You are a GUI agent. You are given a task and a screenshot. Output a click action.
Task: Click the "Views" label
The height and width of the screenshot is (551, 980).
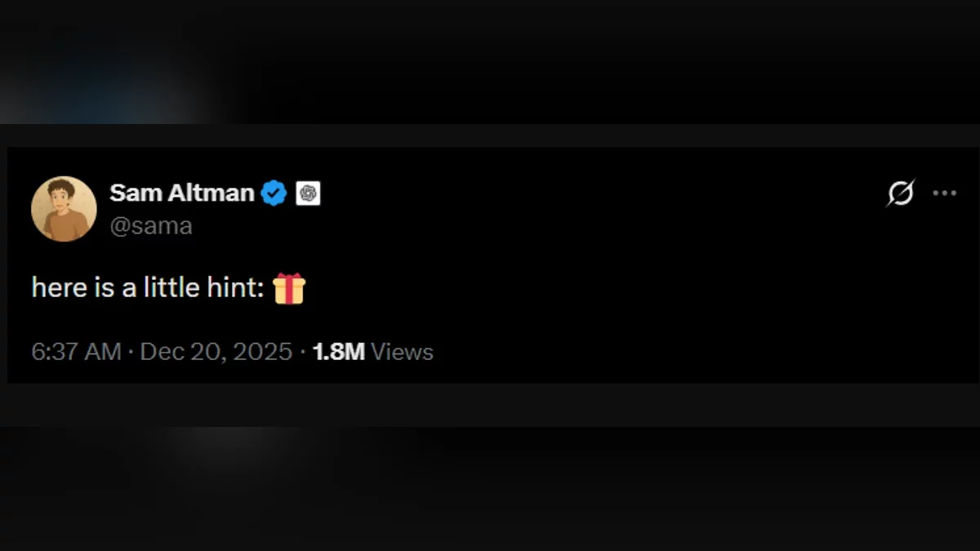point(402,352)
